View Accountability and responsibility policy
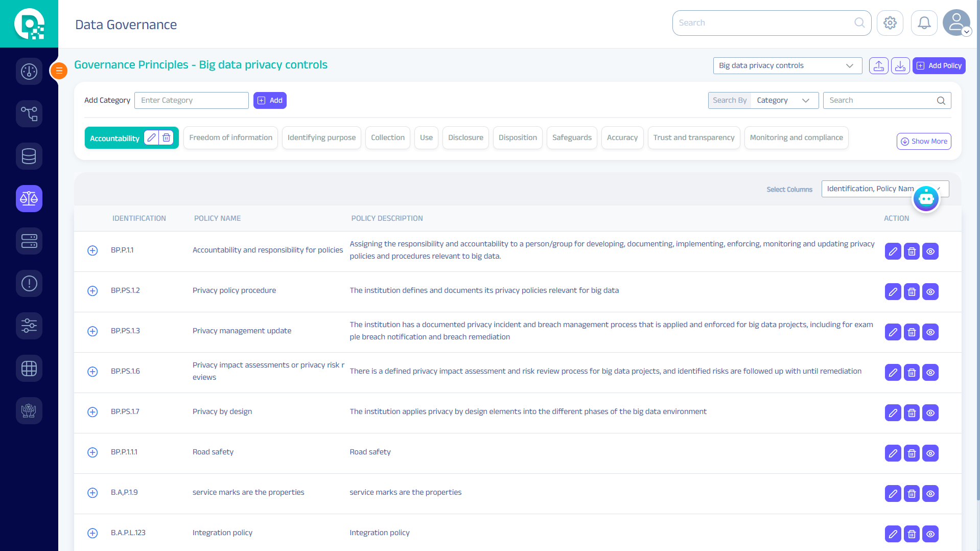980x551 pixels. (930, 251)
